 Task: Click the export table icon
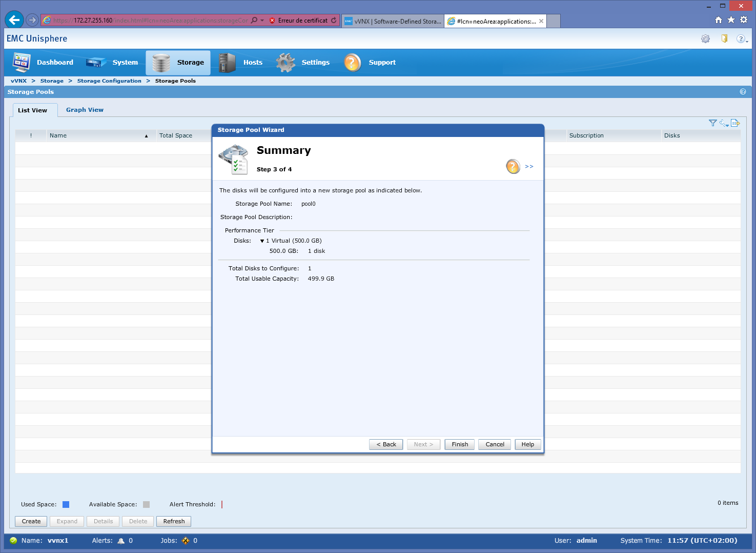(x=735, y=123)
